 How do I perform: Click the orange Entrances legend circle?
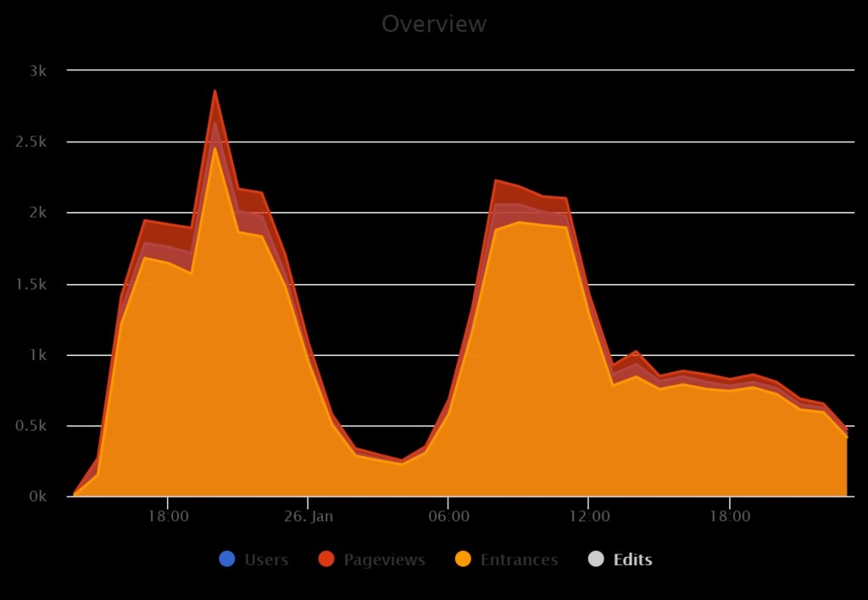pyautogui.click(x=463, y=559)
